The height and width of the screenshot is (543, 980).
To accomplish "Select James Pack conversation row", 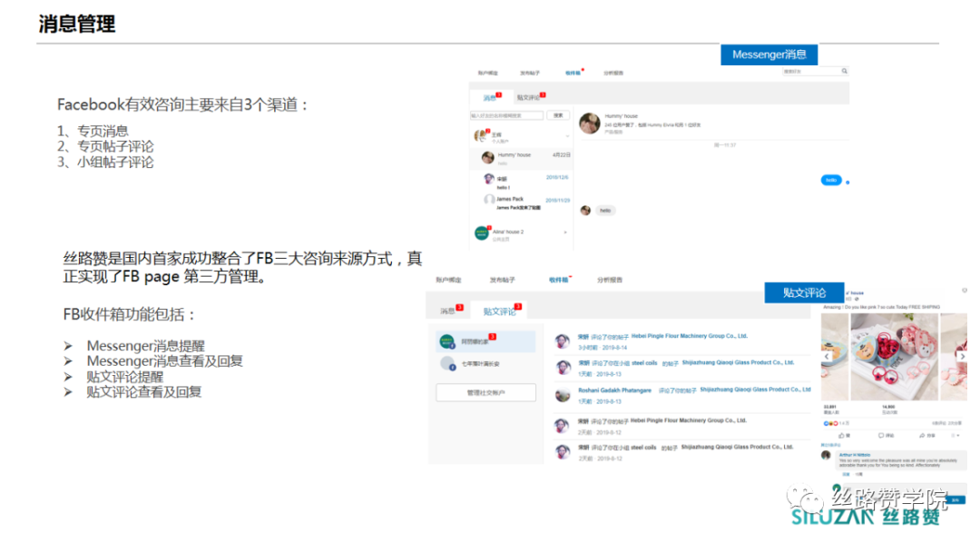I will pyautogui.click(x=521, y=202).
